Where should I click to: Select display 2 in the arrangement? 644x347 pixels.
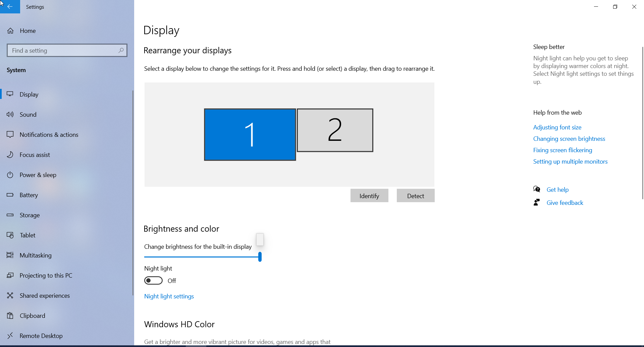[335, 130]
